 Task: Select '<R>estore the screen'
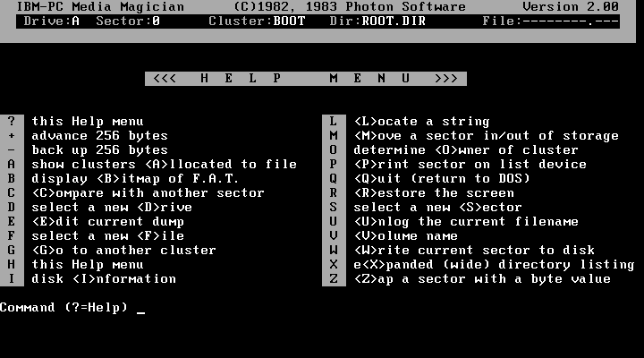click(434, 192)
